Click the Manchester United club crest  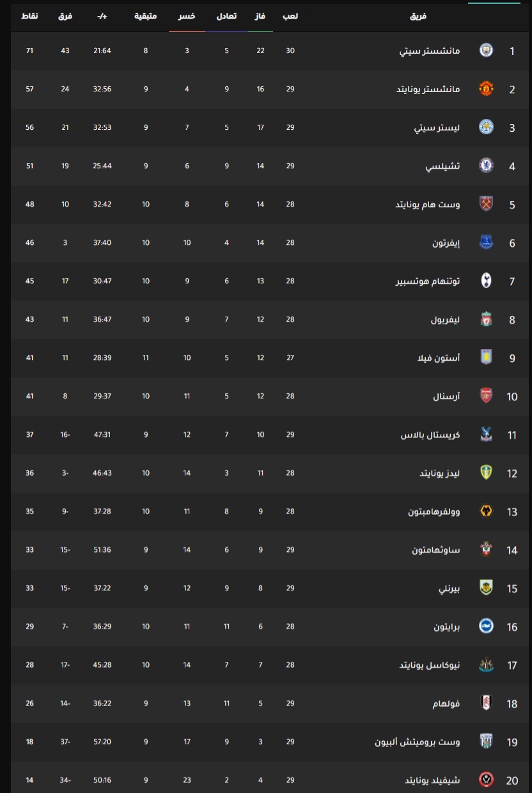tap(486, 89)
